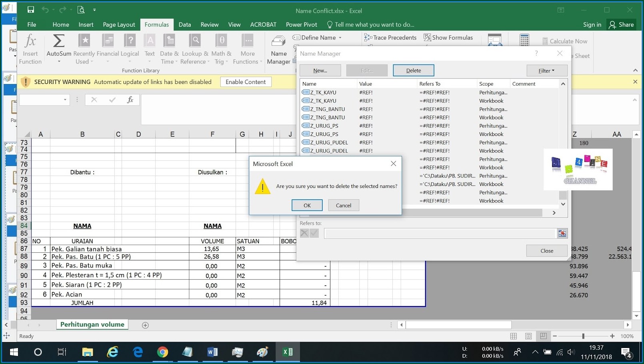Click the Print Preview quick access icon
644x364 pixels.
pyautogui.click(x=81, y=10)
